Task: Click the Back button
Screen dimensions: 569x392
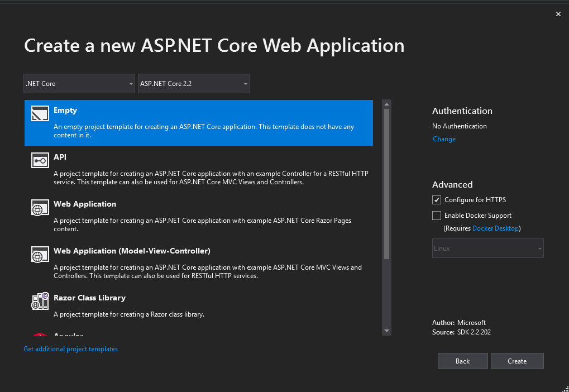Action: (x=463, y=361)
